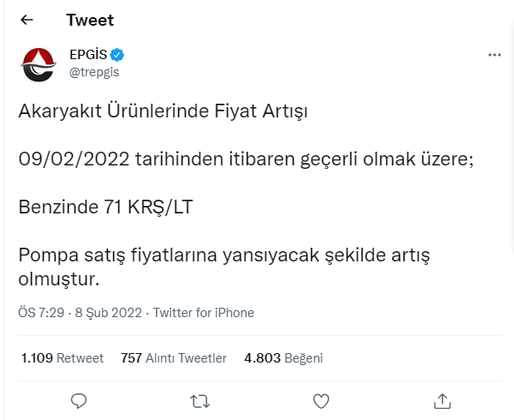View the 1.109 Retweet list
Screen dimensions: 514x420
point(62,357)
